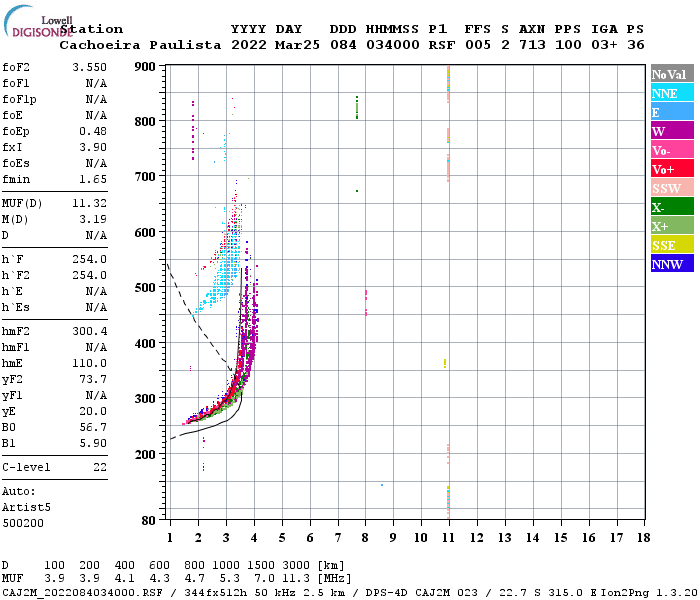Click the 80 km height axis label
Image resolution: width=700 pixels, height=600 pixels.
[148, 521]
